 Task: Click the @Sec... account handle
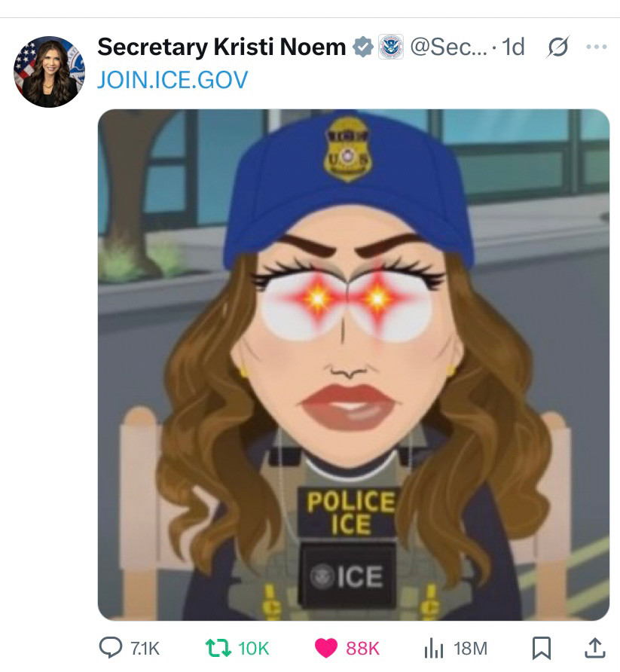[448, 47]
